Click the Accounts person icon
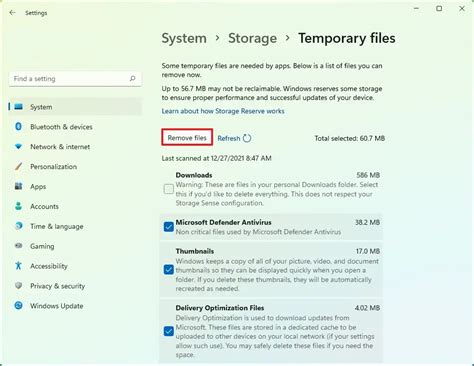The image size is (474, 366). tap(19, 206)
